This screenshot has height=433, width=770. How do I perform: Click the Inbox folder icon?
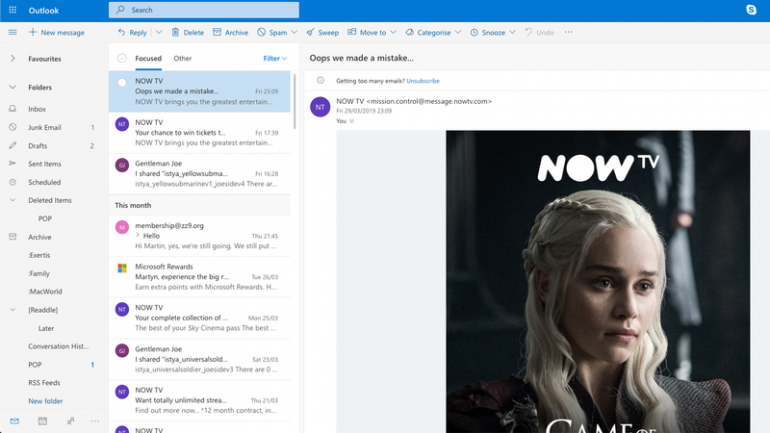click(13, 108)
